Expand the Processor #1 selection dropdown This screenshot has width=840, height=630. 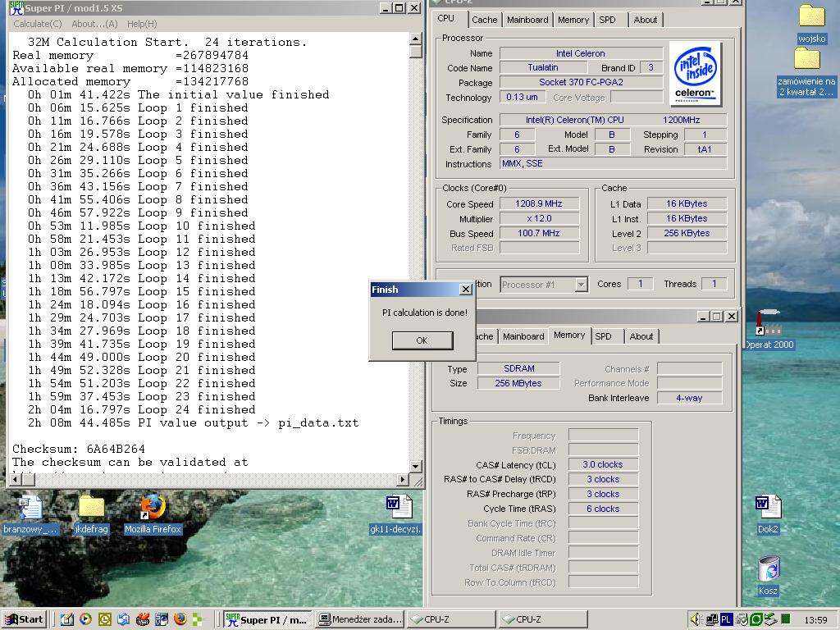pyautogui.click(x=581, y=285)
